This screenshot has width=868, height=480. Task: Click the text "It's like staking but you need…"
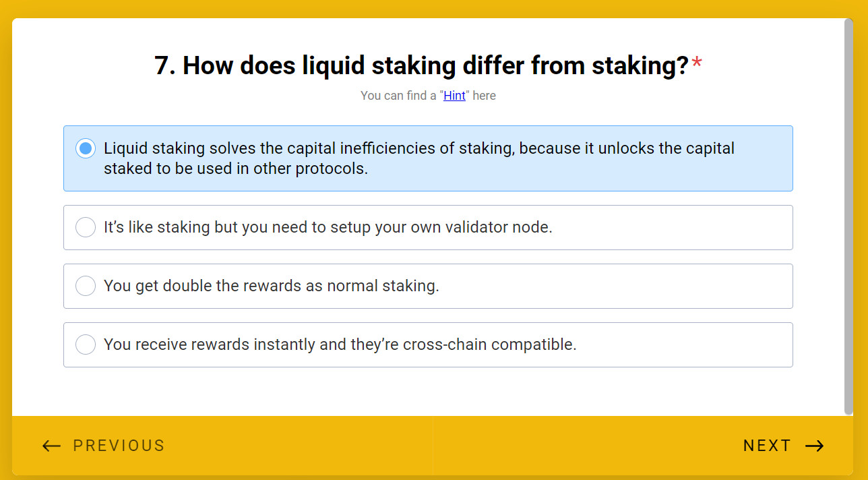pyautogui.click(x=328, y=227)
